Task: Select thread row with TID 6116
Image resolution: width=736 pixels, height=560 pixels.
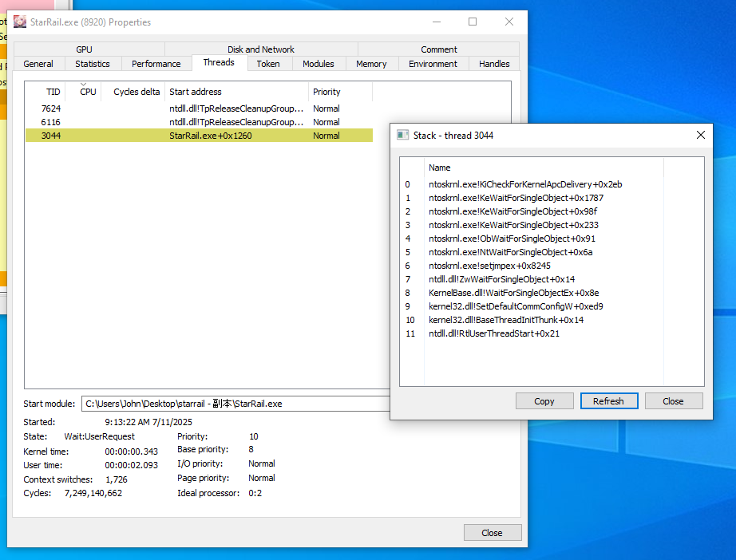Action: (199, 122)
